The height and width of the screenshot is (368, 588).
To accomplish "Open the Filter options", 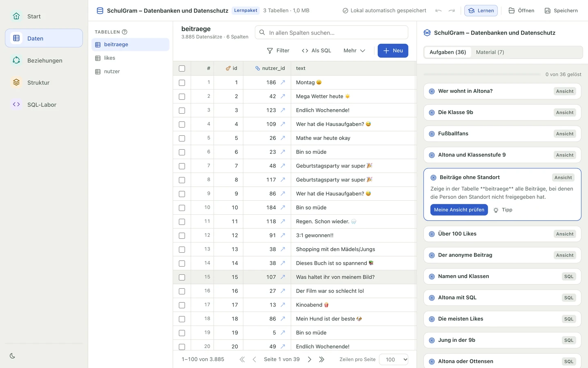I will click(x=278, y=51).
